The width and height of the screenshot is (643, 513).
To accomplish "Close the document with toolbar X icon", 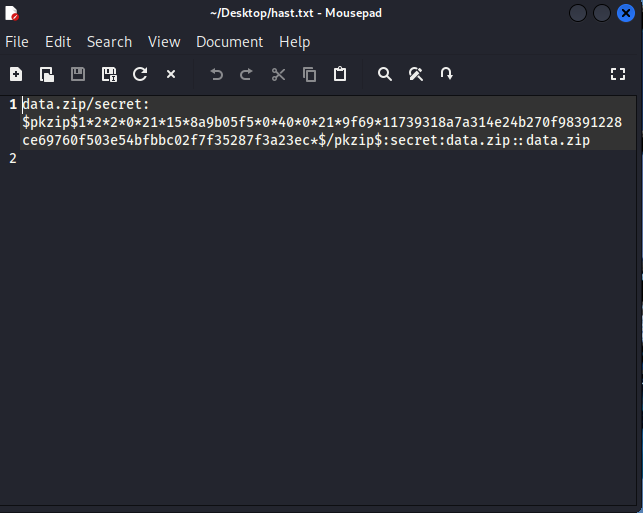I will click(171, 74).
